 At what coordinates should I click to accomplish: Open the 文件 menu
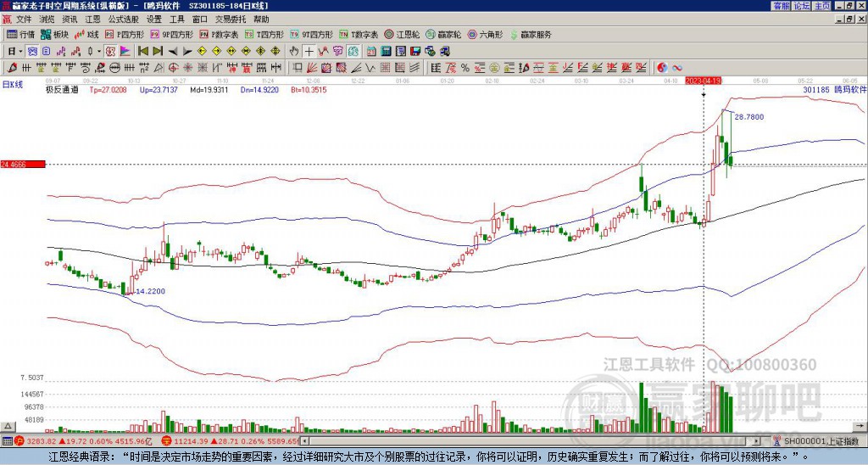25,20
